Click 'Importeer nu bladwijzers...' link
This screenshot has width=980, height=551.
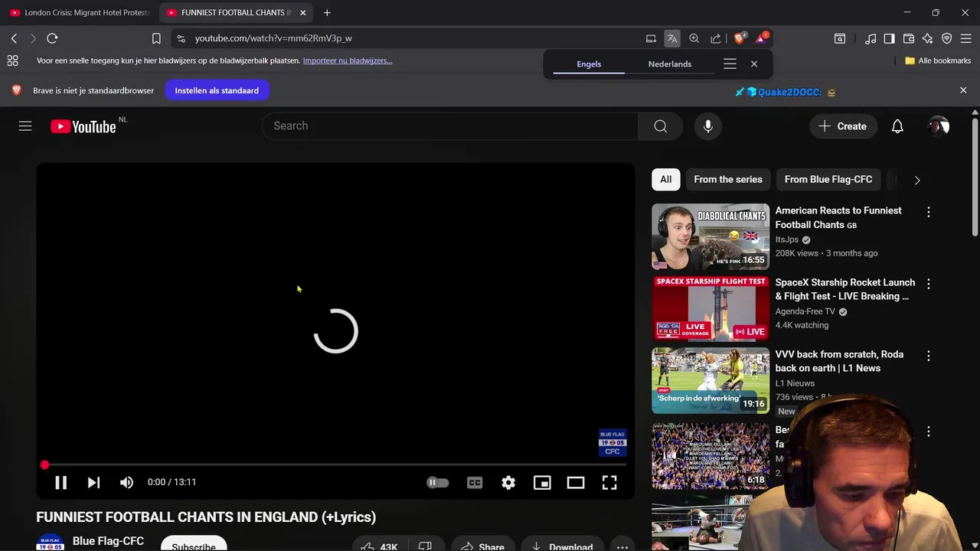[348, 60]
